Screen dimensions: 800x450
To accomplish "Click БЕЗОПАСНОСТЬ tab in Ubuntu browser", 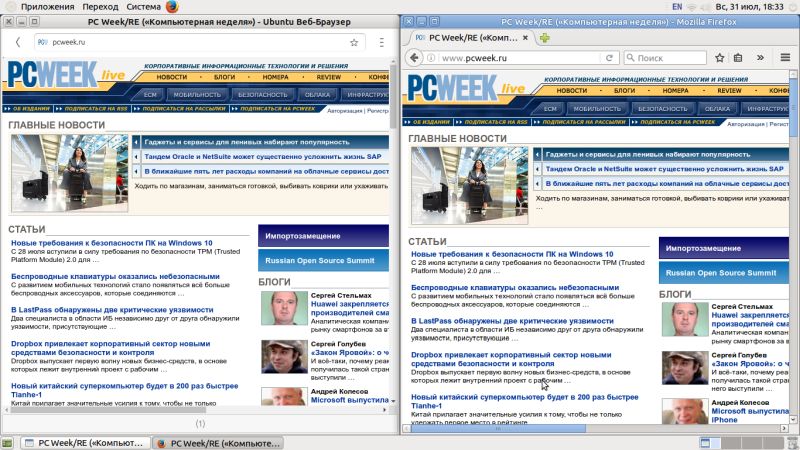I will [x=263, y=94].
